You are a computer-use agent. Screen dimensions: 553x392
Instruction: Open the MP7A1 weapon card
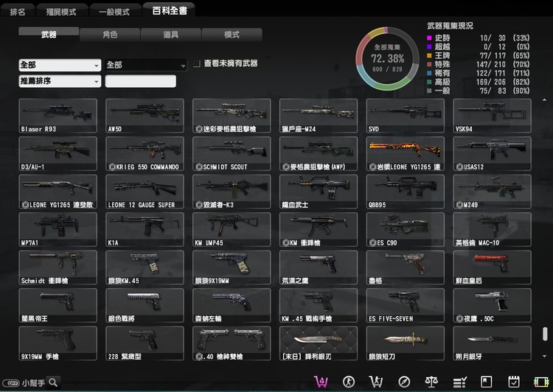(58, 229)
